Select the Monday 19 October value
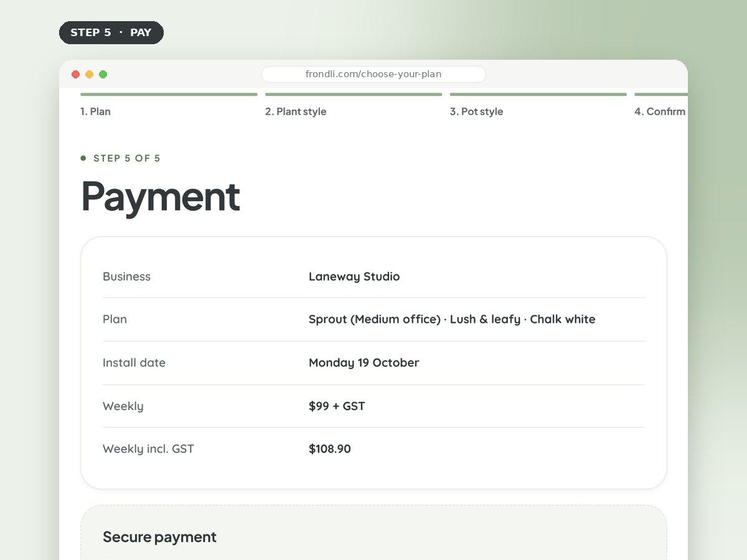 pyautogui.click(x=364, y=363)
